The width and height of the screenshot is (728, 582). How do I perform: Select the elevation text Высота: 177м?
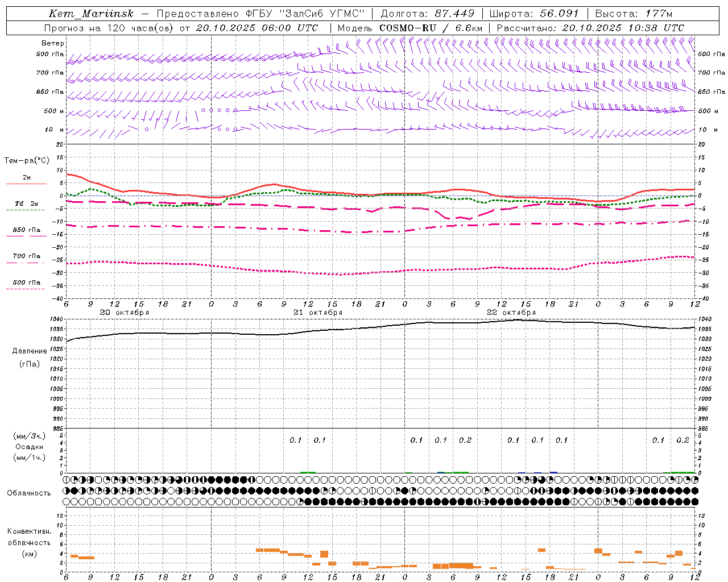click(633, 14)
